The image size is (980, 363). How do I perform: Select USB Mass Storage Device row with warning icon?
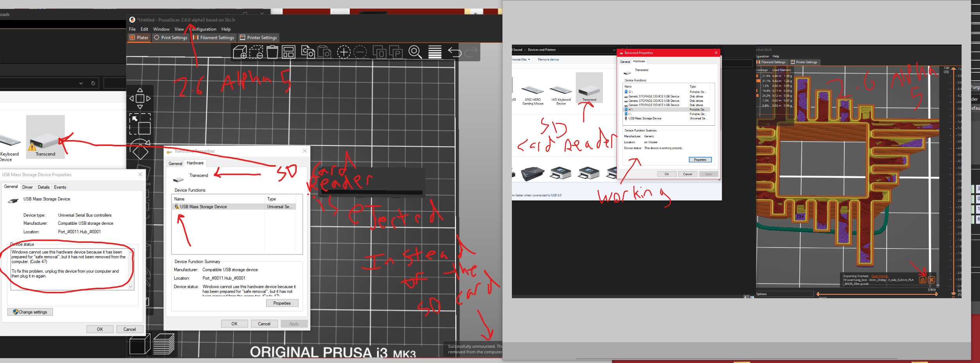click(x=234, y=207)
